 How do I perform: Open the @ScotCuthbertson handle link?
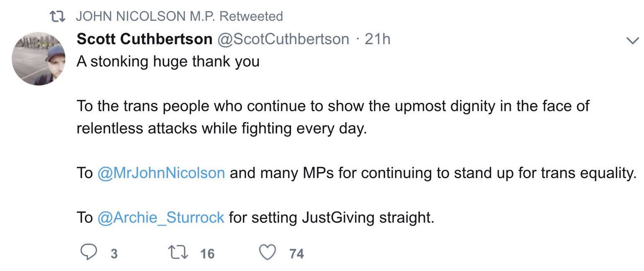coord(282,39)
